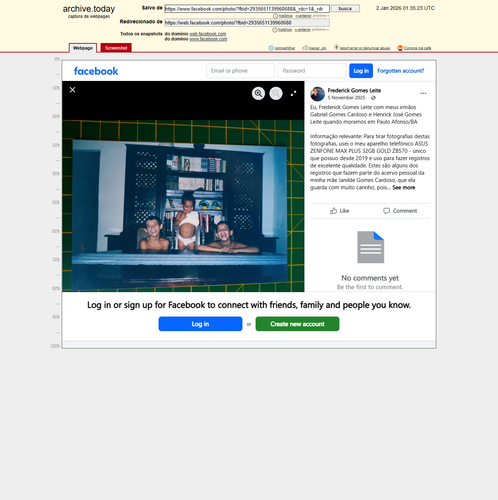This screenshot has width=498, height=500.
Task: Click the large blue Log in button
Action: (200, 324)
